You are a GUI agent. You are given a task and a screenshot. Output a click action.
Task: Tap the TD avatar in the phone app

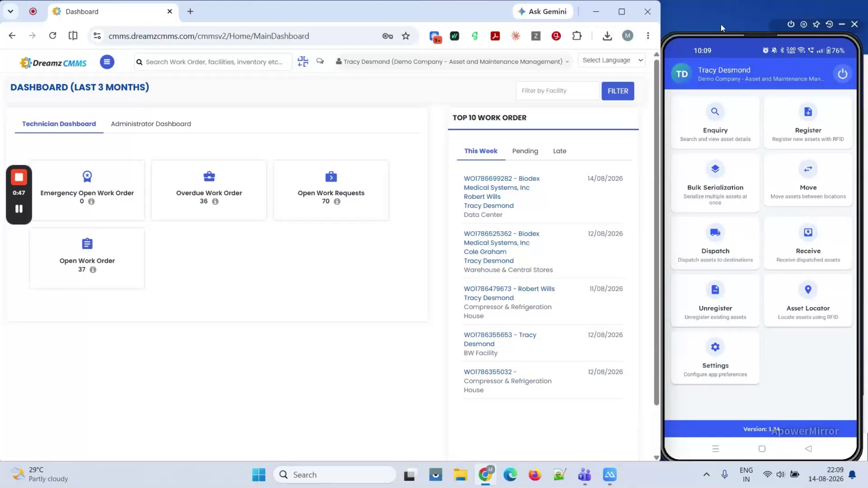click(x=682, y=74)
